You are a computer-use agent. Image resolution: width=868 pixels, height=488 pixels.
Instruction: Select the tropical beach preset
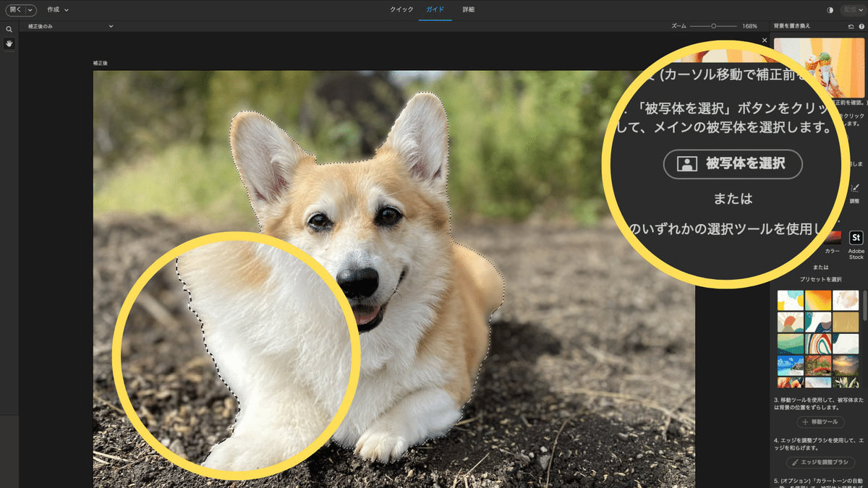(790, 365)
